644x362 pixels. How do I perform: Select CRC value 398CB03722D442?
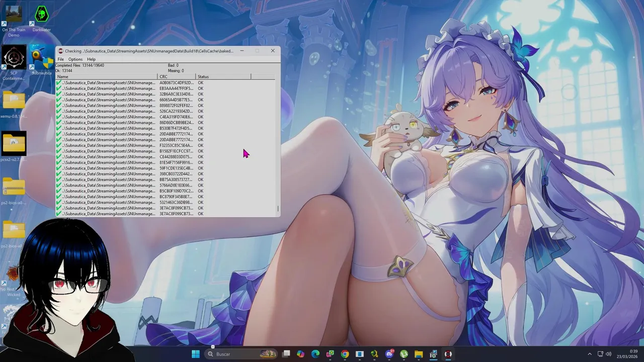click(176, 174)
